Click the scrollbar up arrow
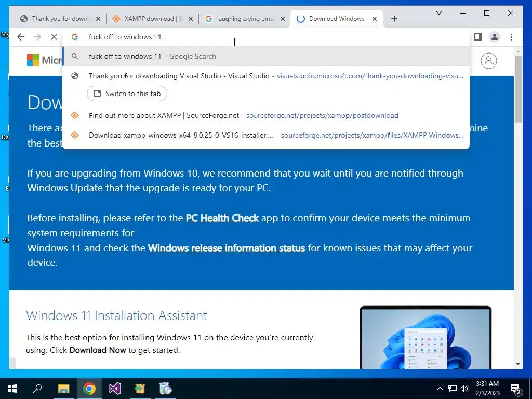This screenshot has width=532, height=399. click(x=518, y=51)
